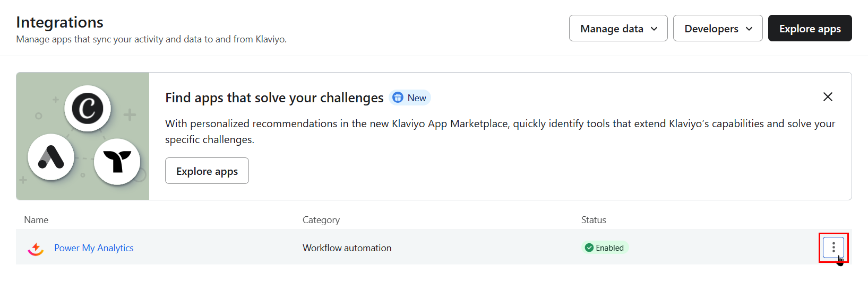Select the Workflow automation category cell
Image resolution: width=868 pixels, height=283 pixels.
tap(347, 248)
